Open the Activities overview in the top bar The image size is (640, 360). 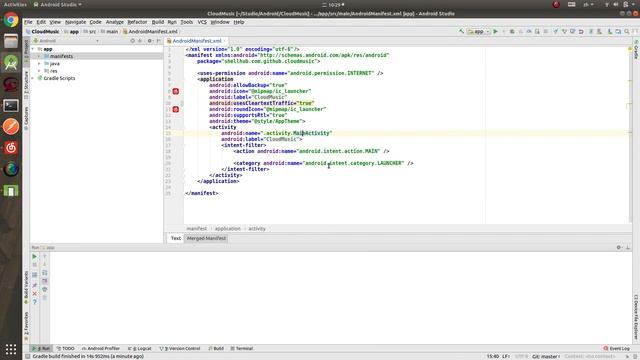click(15, 4)
